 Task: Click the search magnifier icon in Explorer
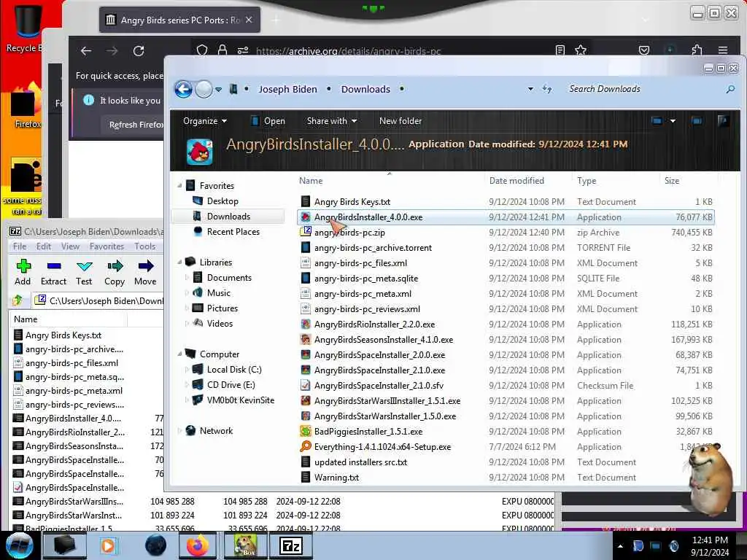tap(730, 89)
